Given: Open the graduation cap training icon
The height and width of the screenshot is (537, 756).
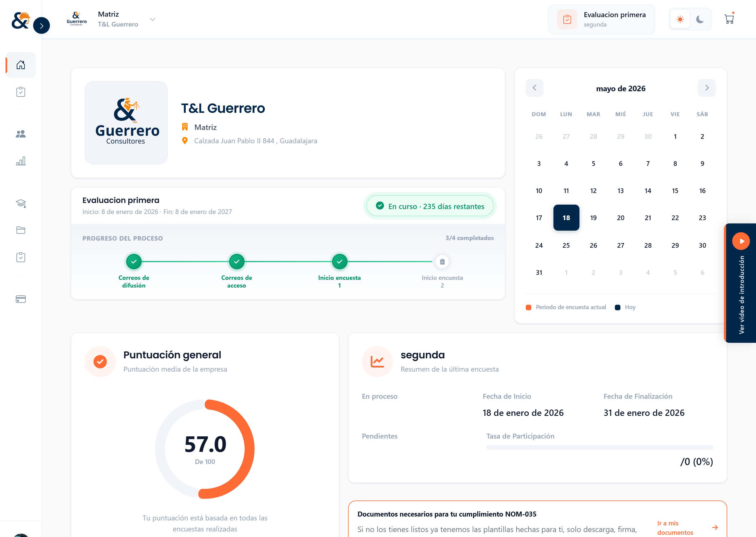Looking at the screenshot, I should coord(20,203).
